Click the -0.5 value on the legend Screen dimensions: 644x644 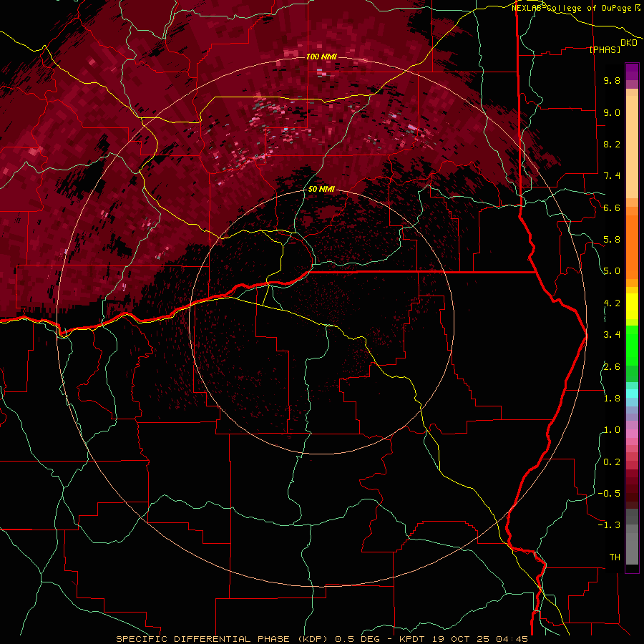[609, 494]
